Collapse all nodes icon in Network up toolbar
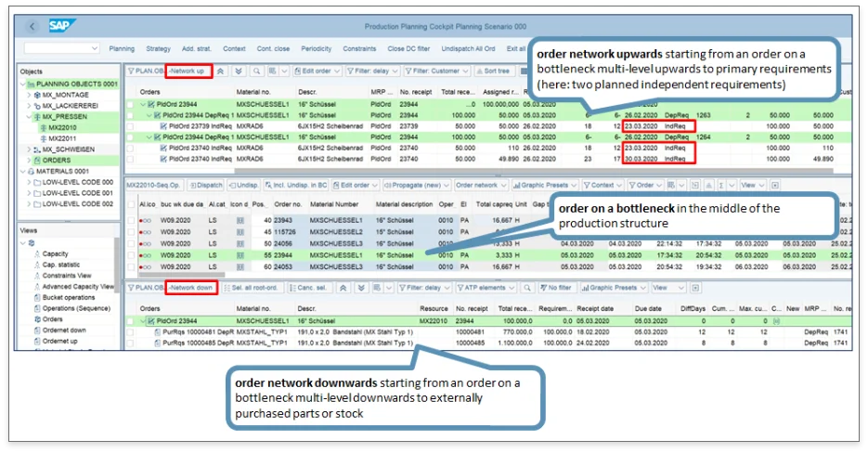868x453 pixels. [x=220, y=71]
